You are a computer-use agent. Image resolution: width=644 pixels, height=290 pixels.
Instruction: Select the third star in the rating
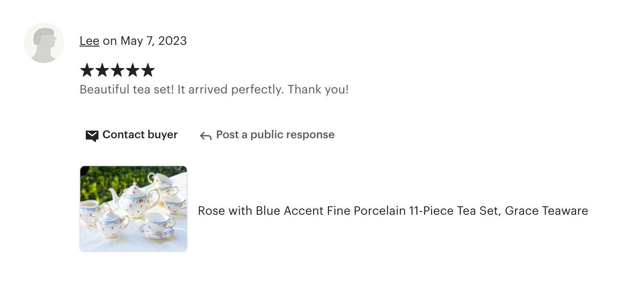(x=117, y=70)
